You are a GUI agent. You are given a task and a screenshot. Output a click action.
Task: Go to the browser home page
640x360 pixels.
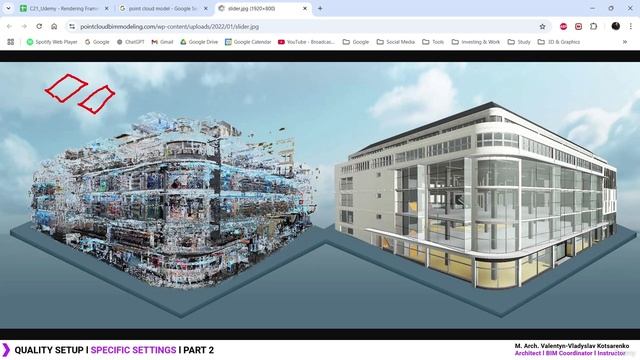point(54,27)
